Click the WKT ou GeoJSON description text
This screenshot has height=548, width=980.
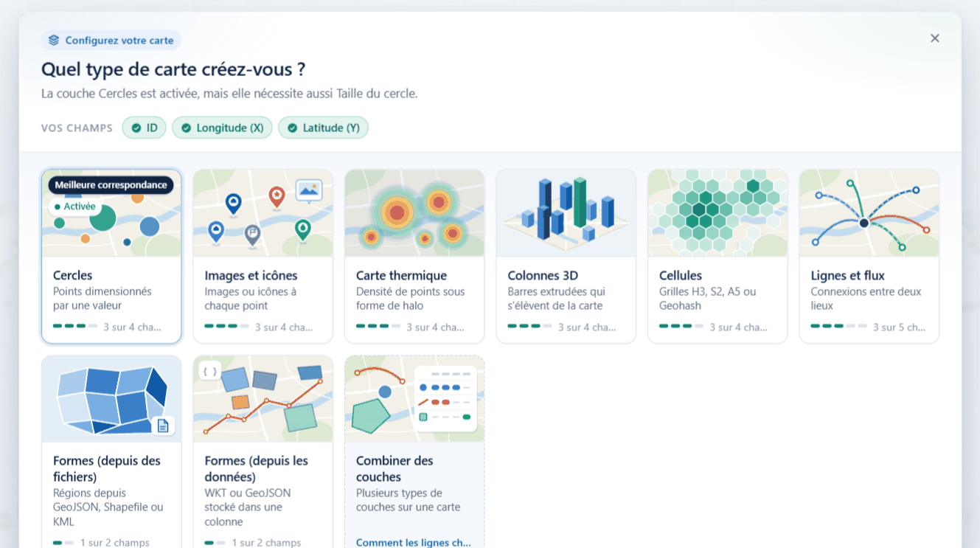click(248, 507)
